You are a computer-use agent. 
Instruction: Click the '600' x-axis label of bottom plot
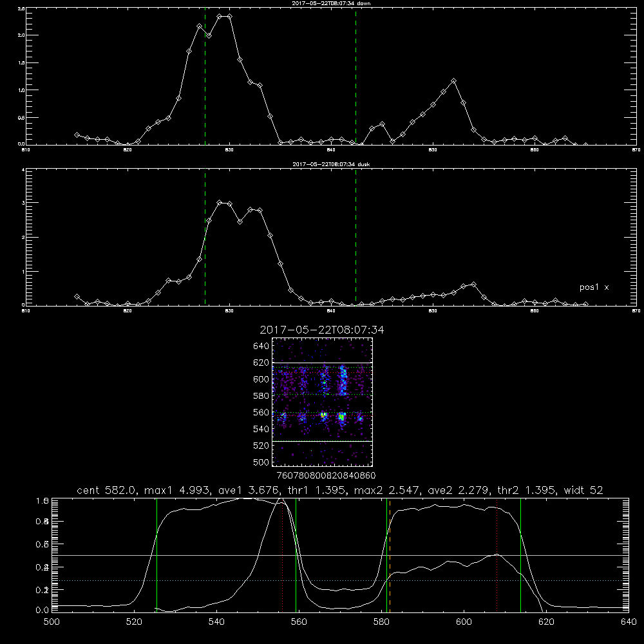464,622
